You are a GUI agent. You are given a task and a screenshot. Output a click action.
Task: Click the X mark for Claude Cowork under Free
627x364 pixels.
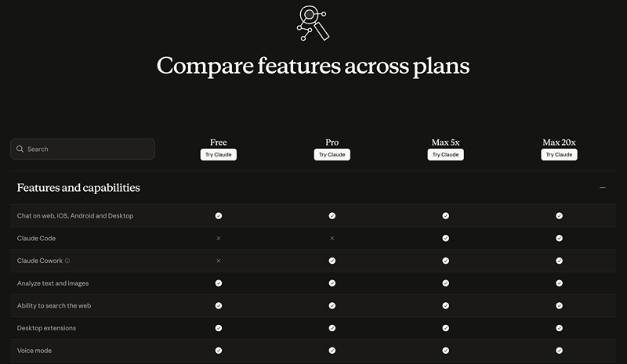(219, 261)
